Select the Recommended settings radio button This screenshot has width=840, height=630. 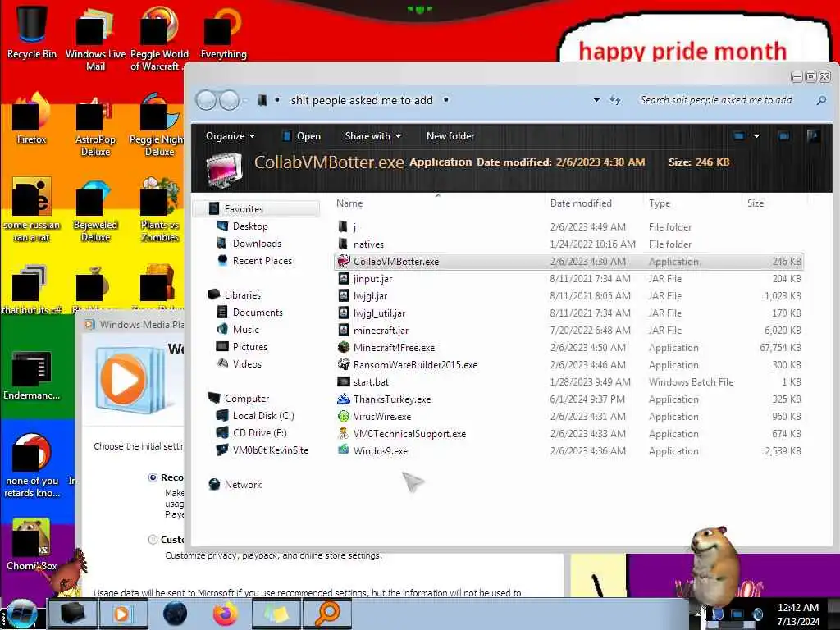[x=153, y=477]
